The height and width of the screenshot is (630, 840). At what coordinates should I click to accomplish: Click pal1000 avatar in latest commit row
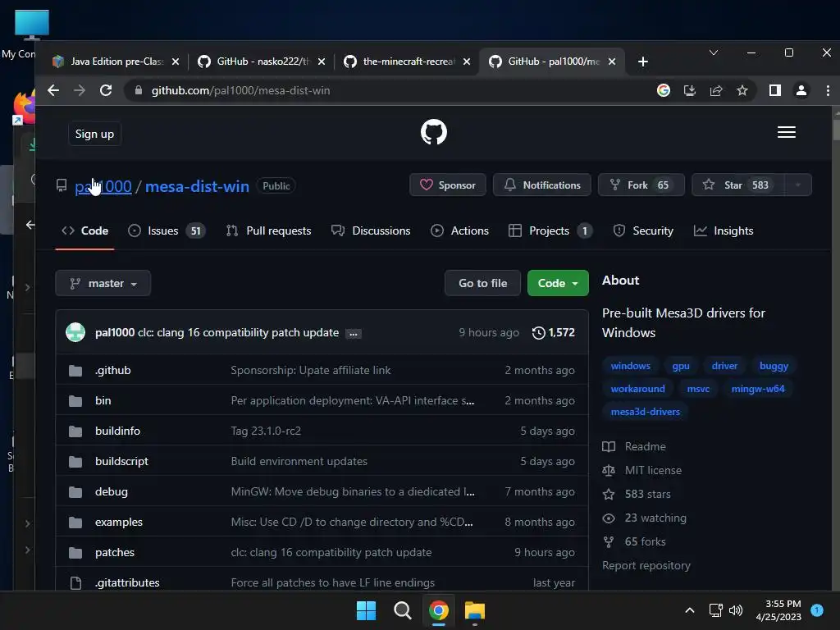(x=75, y=332)
